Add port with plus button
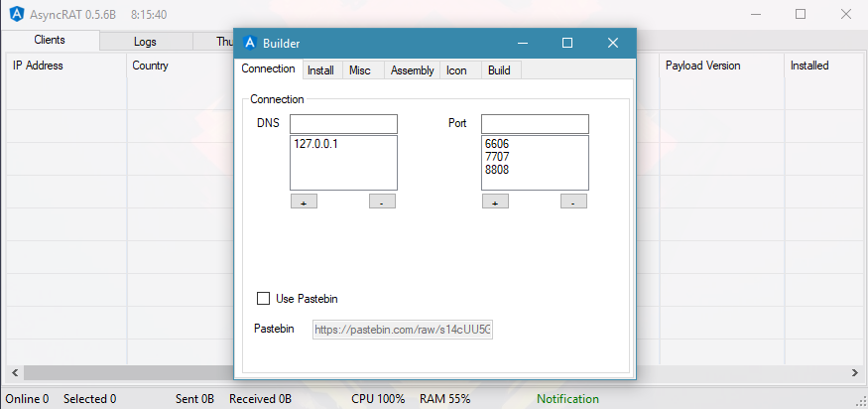 tap(495, 202)
